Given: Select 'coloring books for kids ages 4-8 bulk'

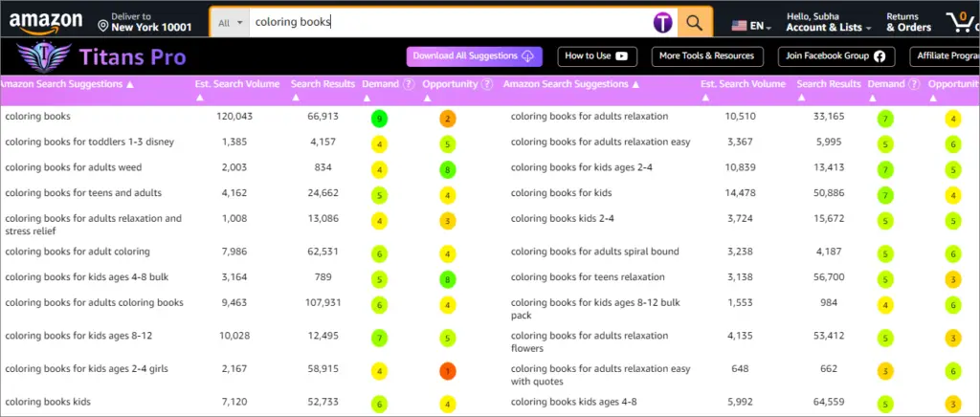Looking at the screenshot, I should (87, 276).
